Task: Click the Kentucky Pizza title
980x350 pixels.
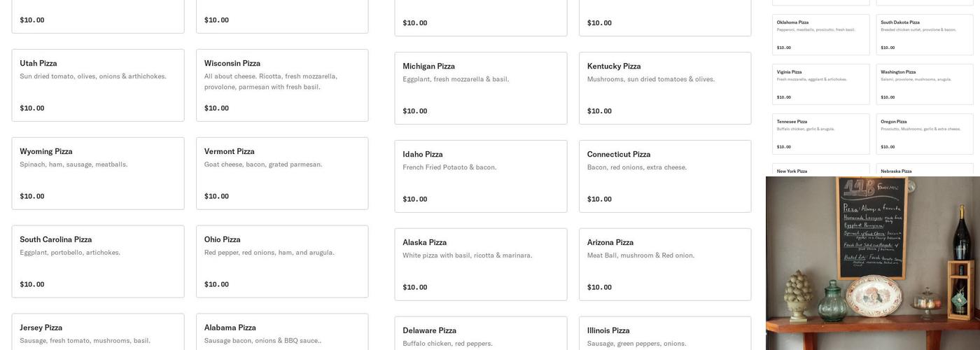Action: (x=614, y=66)
